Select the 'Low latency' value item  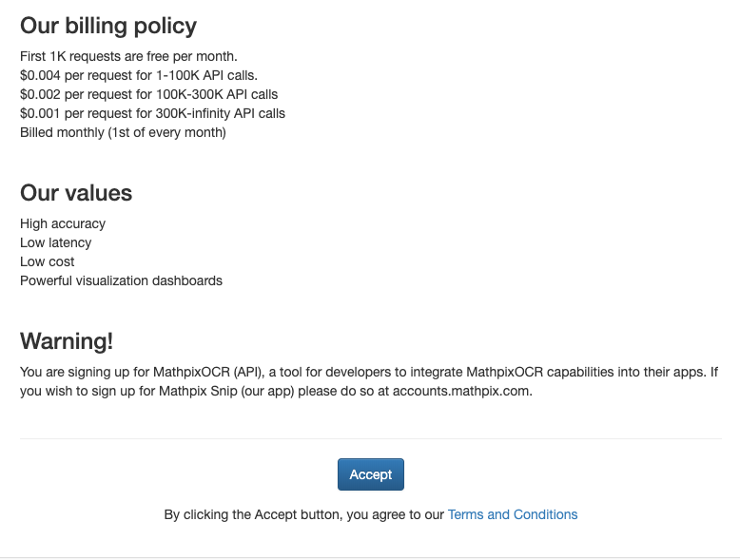56,242
